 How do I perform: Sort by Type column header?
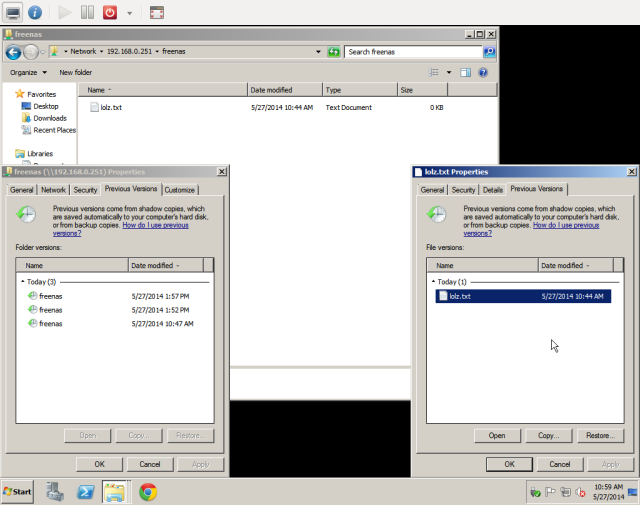360,90
